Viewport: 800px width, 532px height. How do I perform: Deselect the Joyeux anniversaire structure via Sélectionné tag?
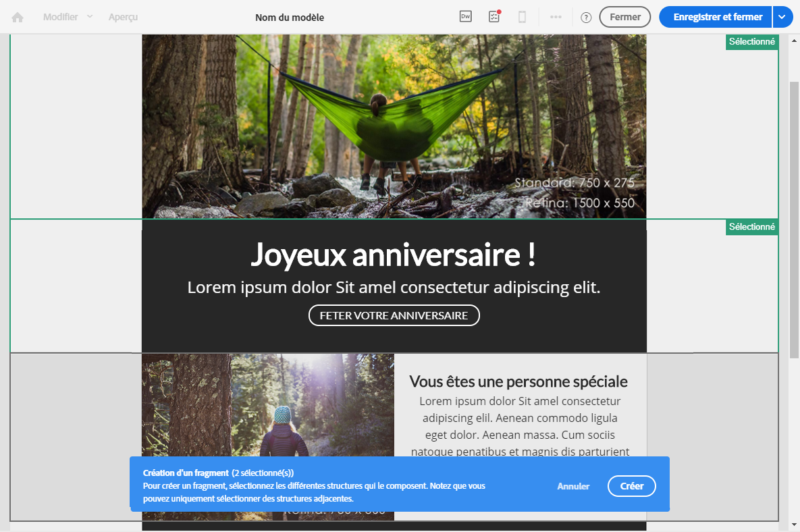pos(751,227)
